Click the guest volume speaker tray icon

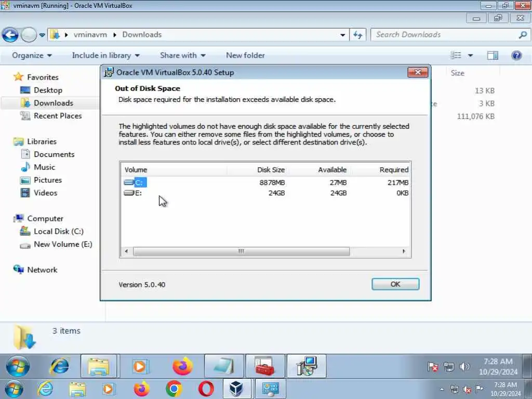click(x=464, y=367)
